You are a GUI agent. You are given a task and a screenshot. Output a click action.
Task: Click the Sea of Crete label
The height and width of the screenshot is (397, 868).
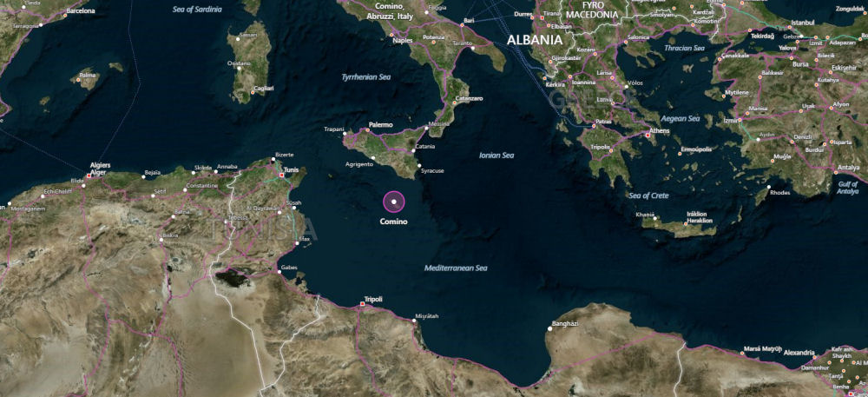(x=648, y=196)
